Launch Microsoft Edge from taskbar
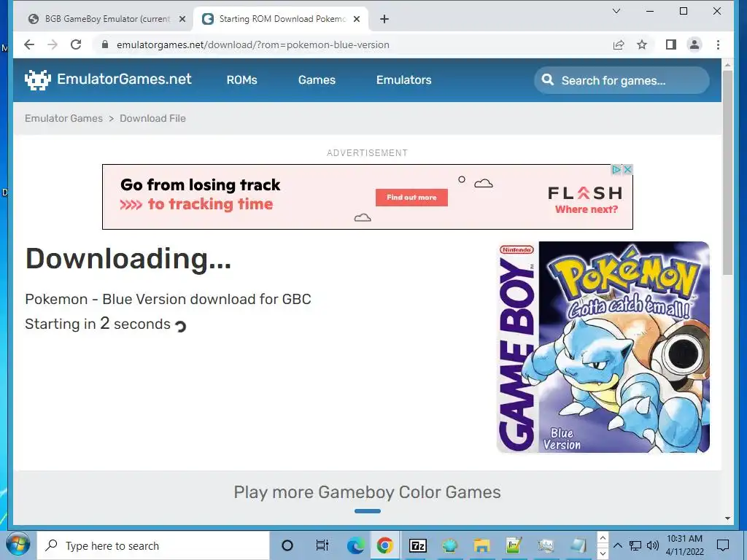The image size is (747, 560). tap(355, 545)
